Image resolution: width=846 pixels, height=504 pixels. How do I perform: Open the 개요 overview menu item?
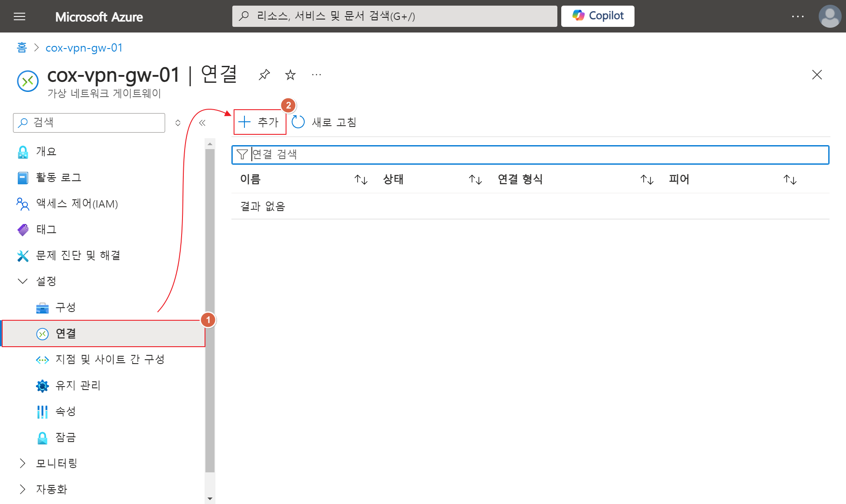click(x=46, y=151)
